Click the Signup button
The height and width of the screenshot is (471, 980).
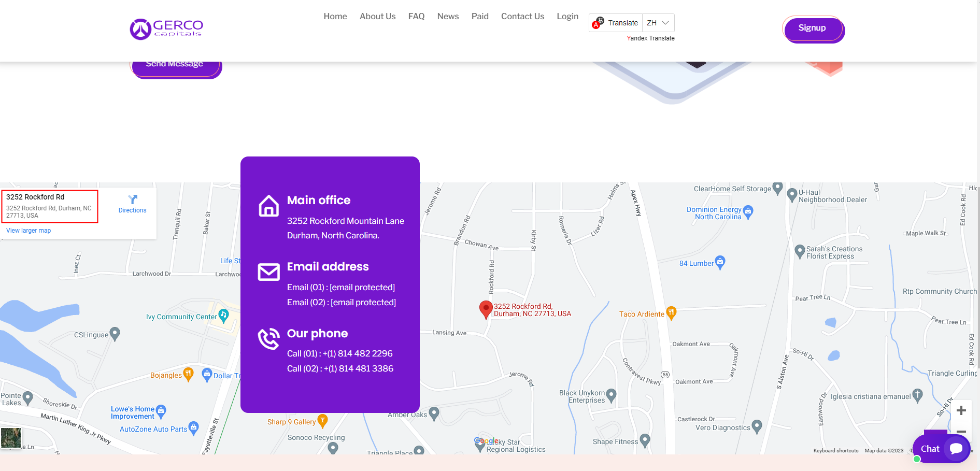pyautogui.click(x=814, y=29)
